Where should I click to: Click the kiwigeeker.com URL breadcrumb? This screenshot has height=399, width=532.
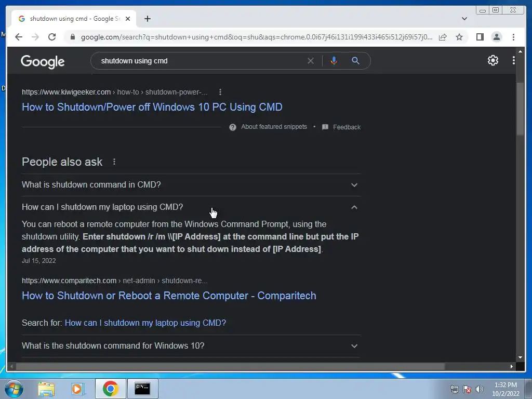pyautogui.click(x=115, y=92)
